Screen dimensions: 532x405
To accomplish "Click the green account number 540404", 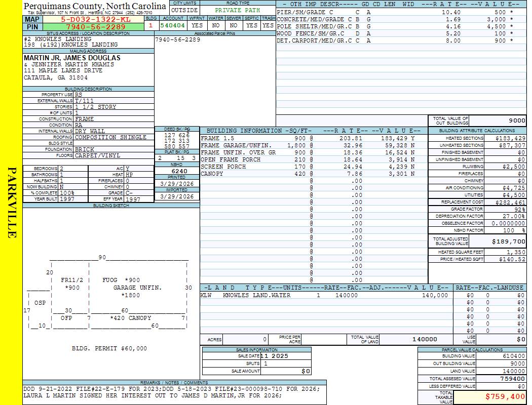I will tap(172, 25).
